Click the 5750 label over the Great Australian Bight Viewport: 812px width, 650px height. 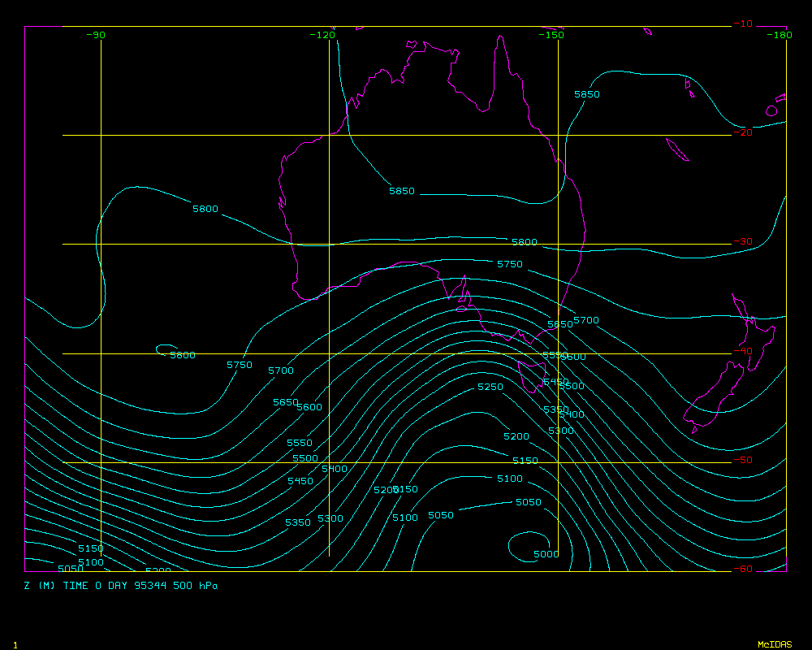510,264
